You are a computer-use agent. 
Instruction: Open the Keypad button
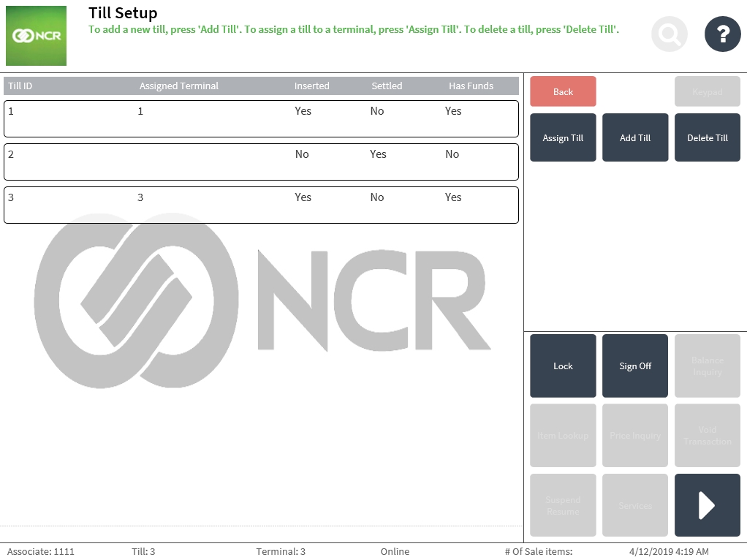coord(707,92)
